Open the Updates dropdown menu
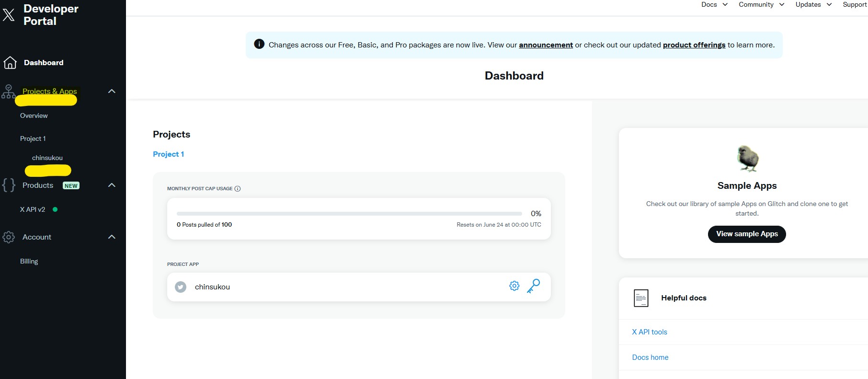The image size is (868, 379). click(x=813, y=5)
